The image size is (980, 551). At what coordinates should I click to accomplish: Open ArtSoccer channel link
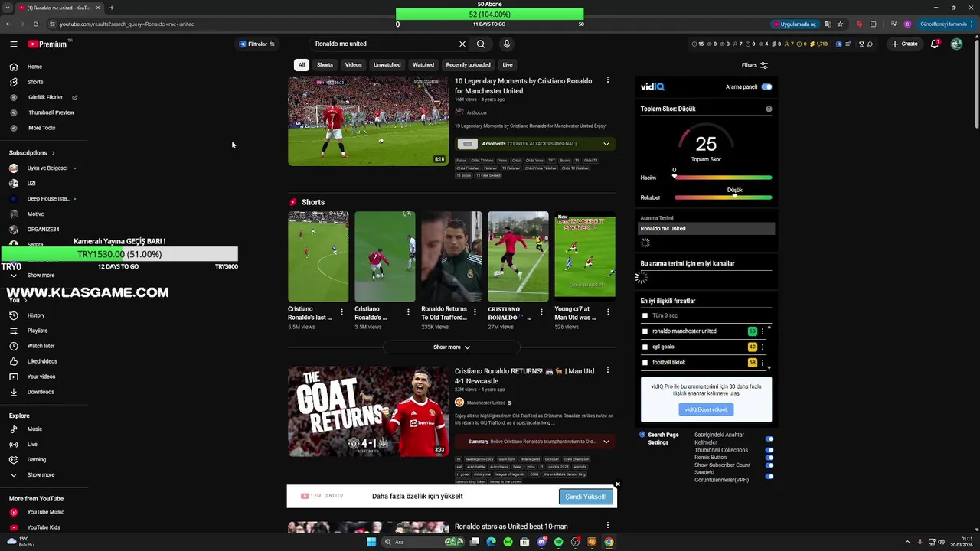(x=477, y=112)
